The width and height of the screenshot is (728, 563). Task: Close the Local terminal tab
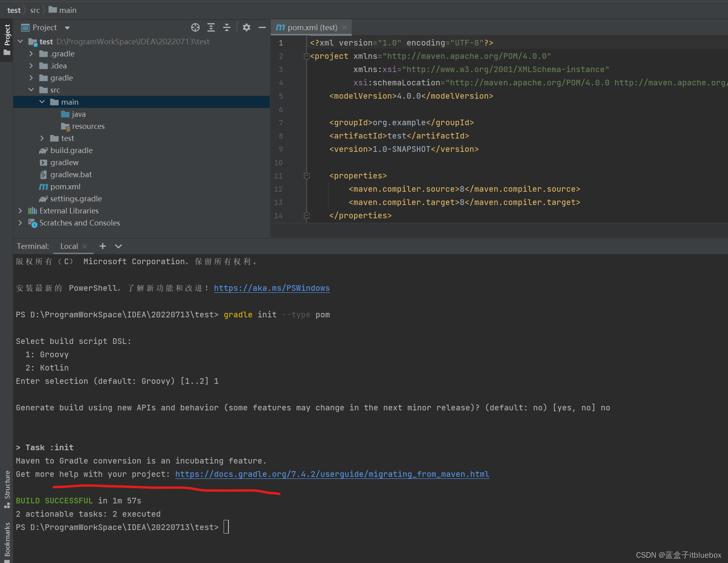tap(85, 246)
